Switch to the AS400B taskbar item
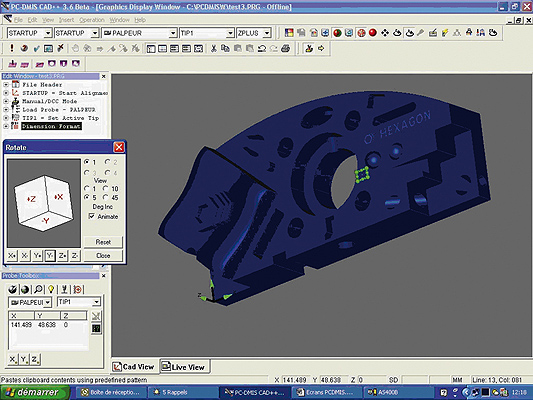This screenshot has height=400, width=533. pos(397,393)
